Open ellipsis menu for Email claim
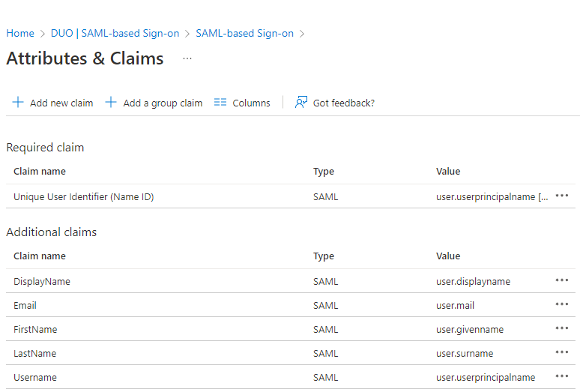The width and height of the screenshot is (580, 392). click(562, 305)
